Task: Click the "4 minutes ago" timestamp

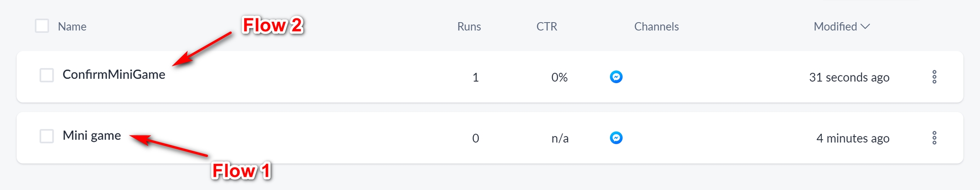Action: pyautogui.click(x=853, y=138)
